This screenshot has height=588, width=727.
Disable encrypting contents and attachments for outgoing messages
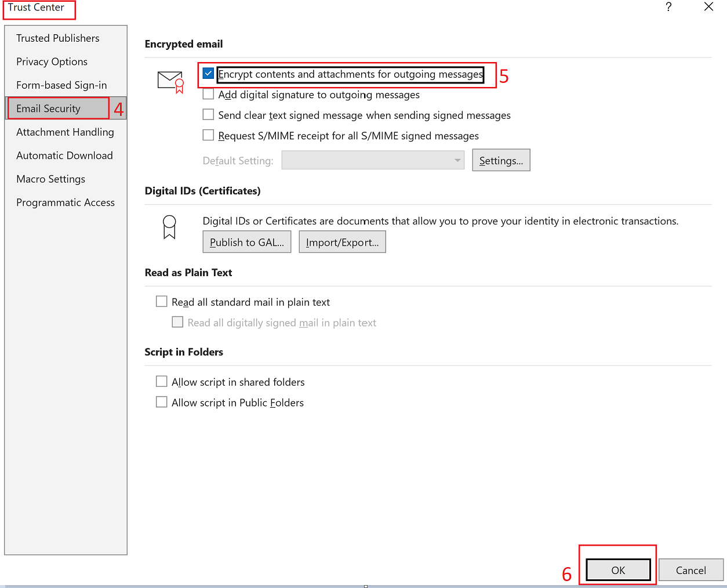pos(208,73)
